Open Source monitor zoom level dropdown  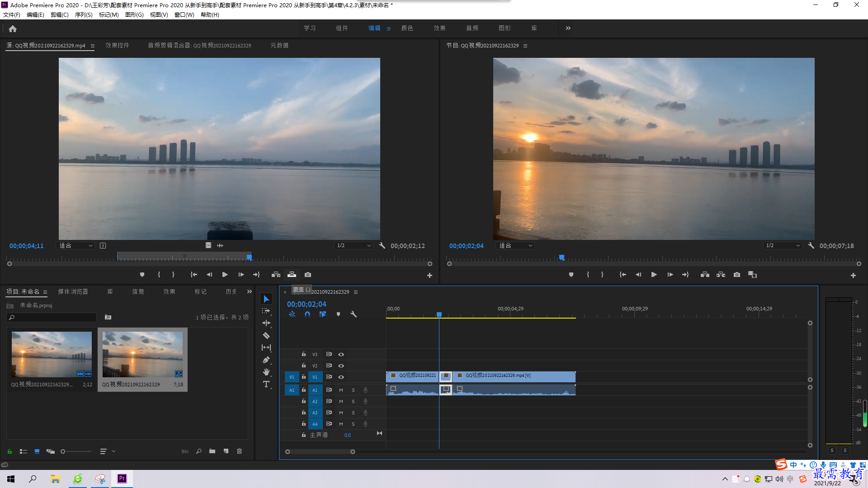75,246
